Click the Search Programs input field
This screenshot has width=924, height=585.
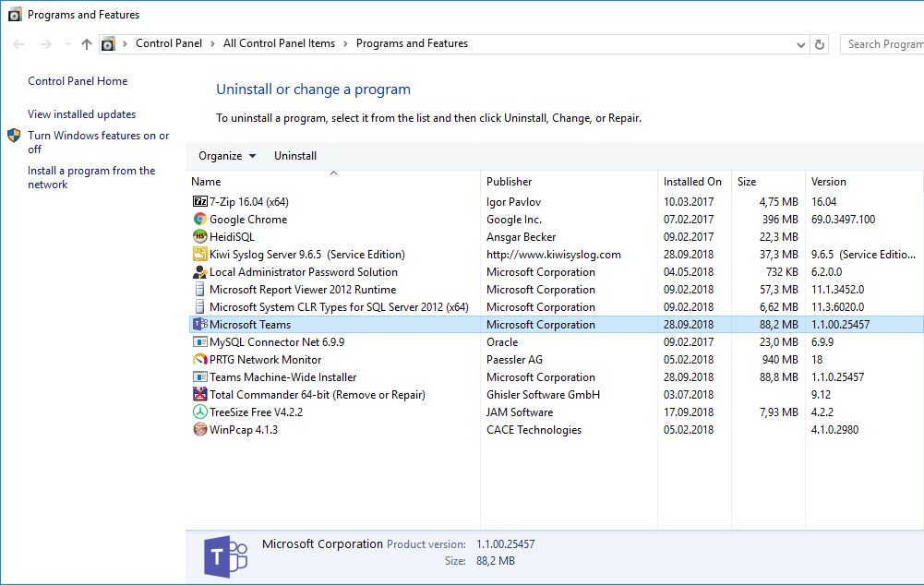click(x=882, y=44)
